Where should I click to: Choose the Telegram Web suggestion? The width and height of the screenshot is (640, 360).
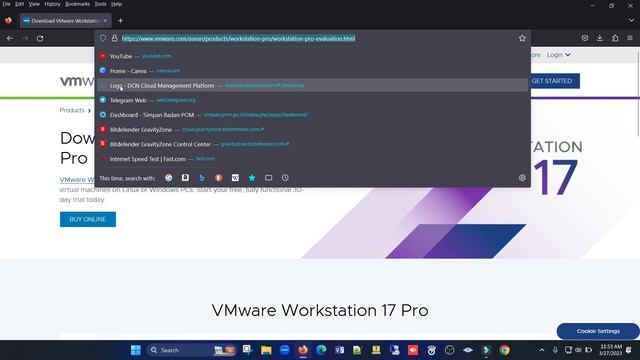click(313, 100)
